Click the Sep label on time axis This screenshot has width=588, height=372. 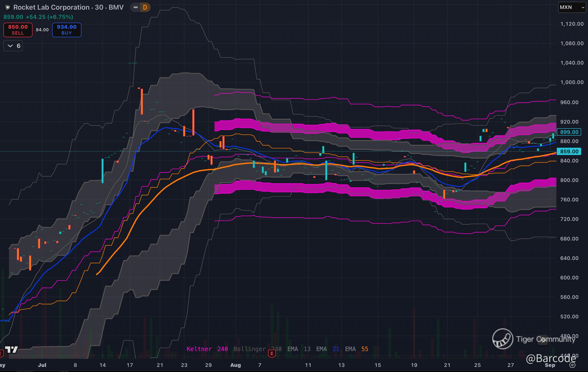click(550, 365)
